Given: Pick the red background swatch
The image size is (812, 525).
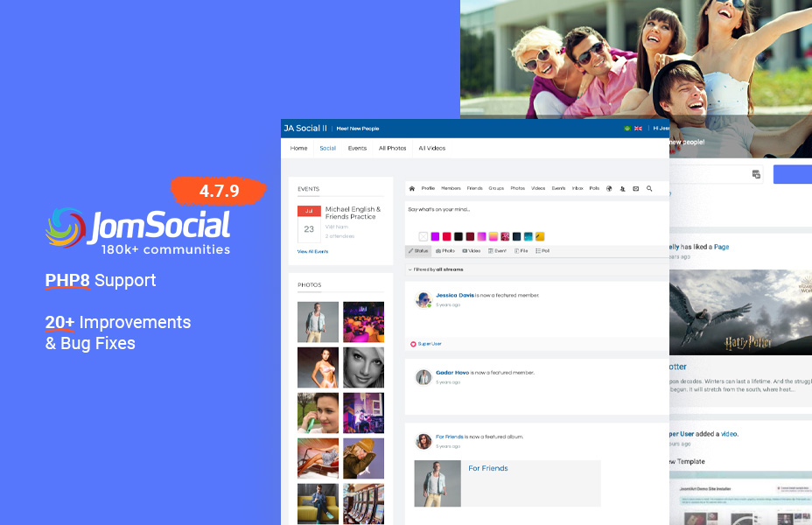Looking at the screenshot, I should click(446, 236).
